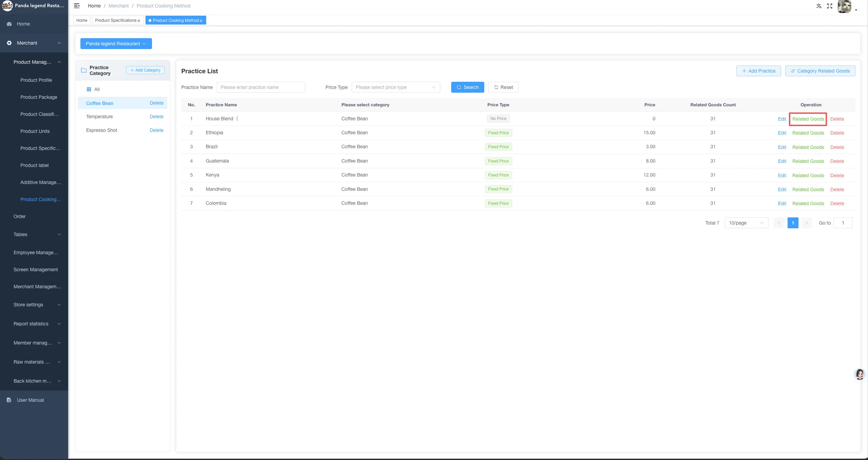Focus the Practice Name search field
The image size is (868, 460).
[261, 87]
